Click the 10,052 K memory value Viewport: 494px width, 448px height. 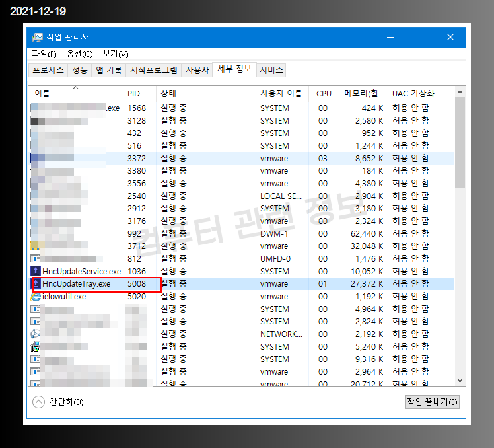point(367,271)
